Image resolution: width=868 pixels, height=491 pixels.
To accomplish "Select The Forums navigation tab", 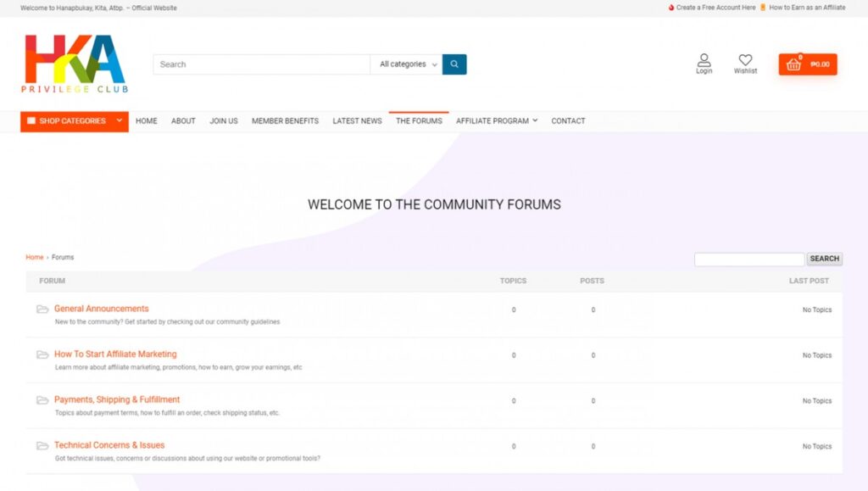I will click(x=419, y=121).
